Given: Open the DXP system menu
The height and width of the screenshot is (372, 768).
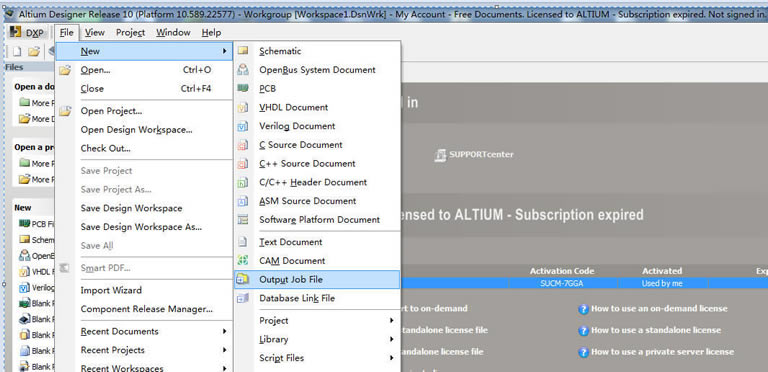Looking at the screenshot, I should point(27,33).
